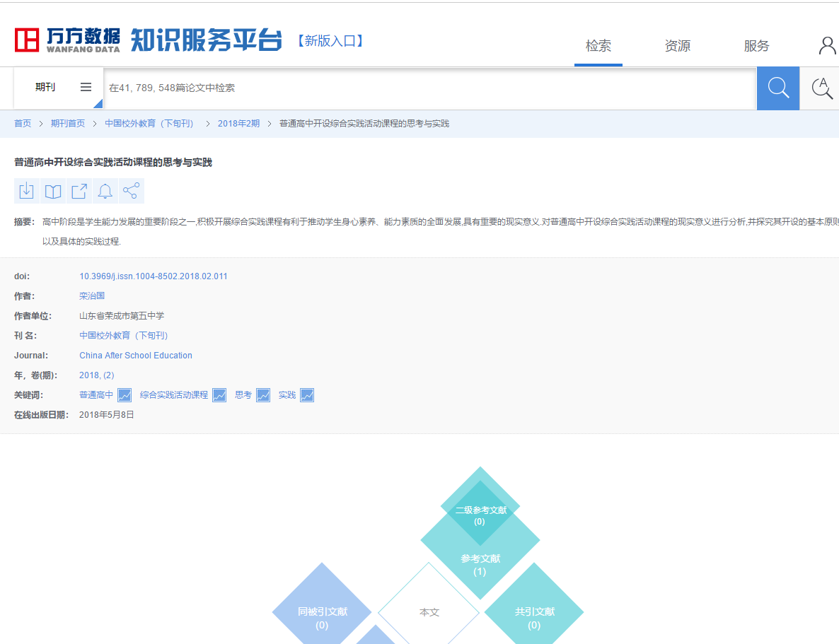
Task: Click the read online book icon
Action: coord(53,191)
